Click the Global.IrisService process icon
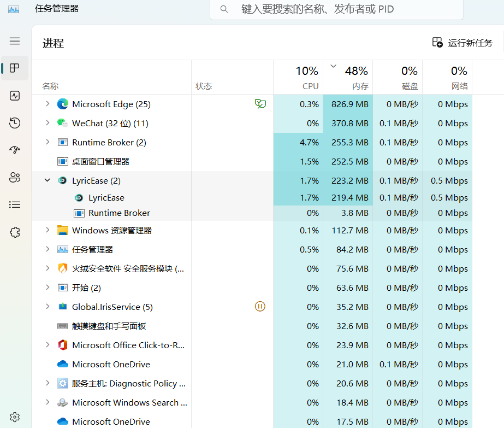This screenshot has height=428, width=504. 63,307
